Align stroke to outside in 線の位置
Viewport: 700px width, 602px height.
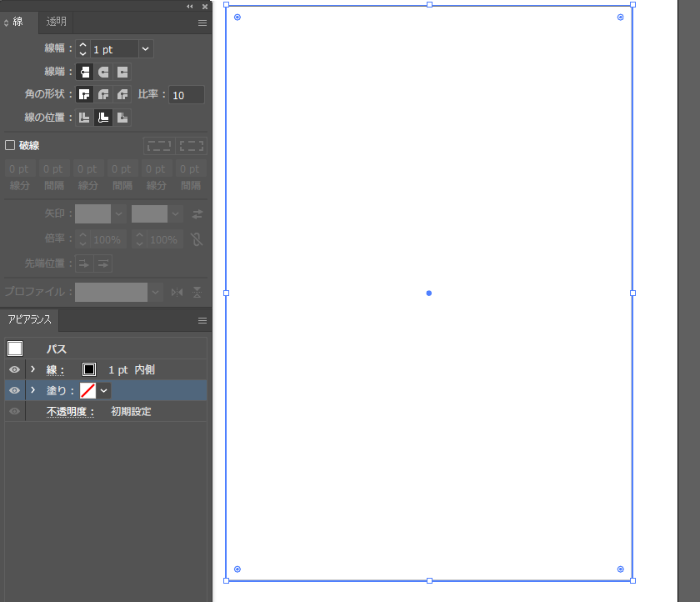coord(122,118)
